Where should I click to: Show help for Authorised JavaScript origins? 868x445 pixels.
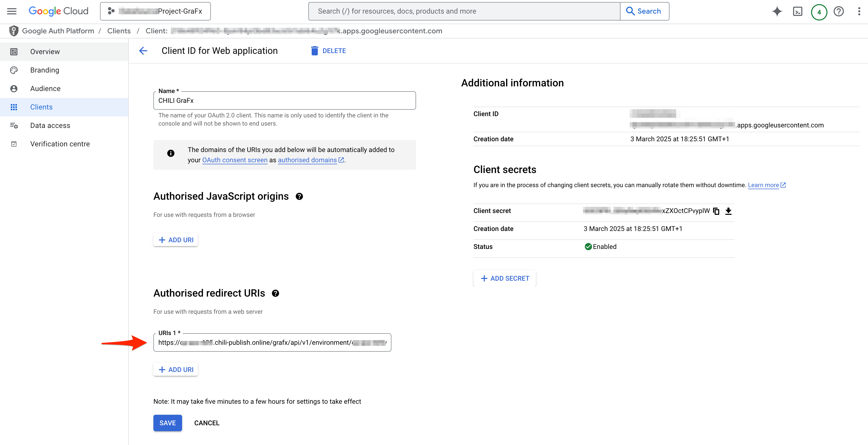tap(299, 196)
